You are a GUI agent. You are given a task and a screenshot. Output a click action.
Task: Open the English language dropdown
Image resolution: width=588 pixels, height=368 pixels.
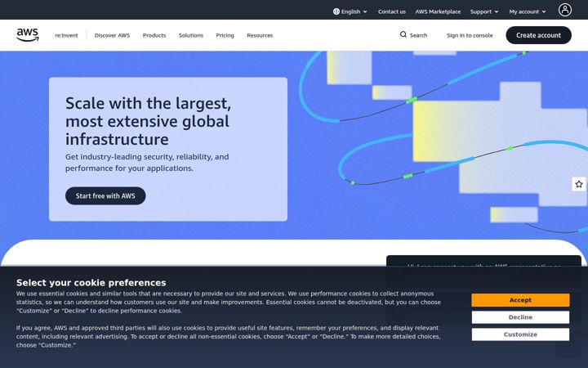pyautogui.click(x=350, y=11)
